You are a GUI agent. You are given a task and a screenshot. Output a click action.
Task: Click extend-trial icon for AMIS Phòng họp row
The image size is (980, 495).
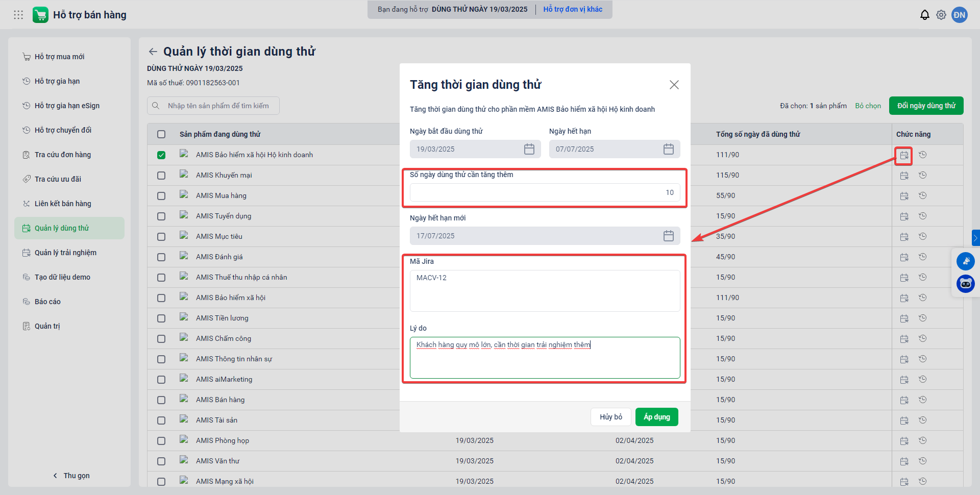(904, 441)
